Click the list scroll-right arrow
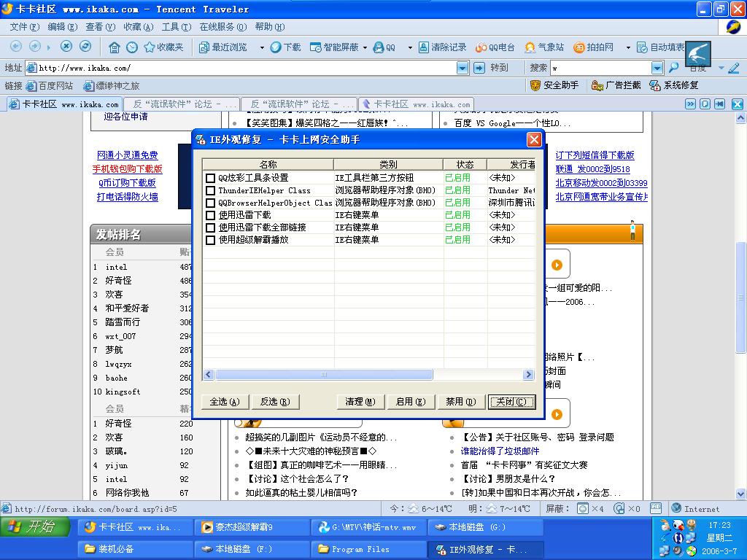This screenshot has width=747, height=560. click(x=528, y=375)
